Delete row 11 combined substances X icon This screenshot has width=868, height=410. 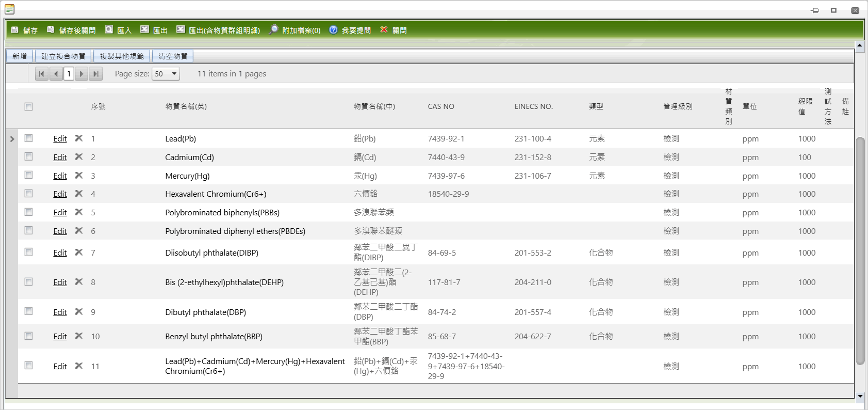pos(79,366)
